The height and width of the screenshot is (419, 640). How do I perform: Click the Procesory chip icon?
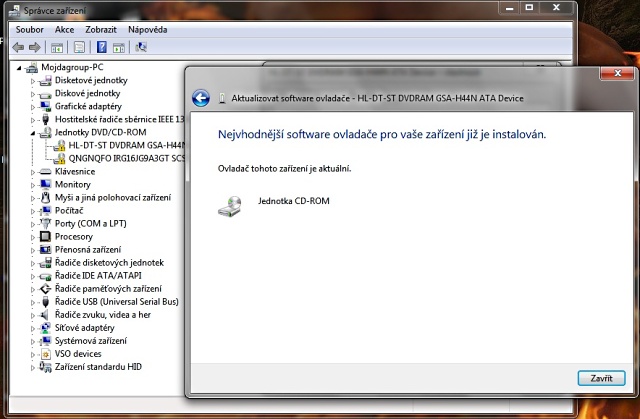point(45,237)
